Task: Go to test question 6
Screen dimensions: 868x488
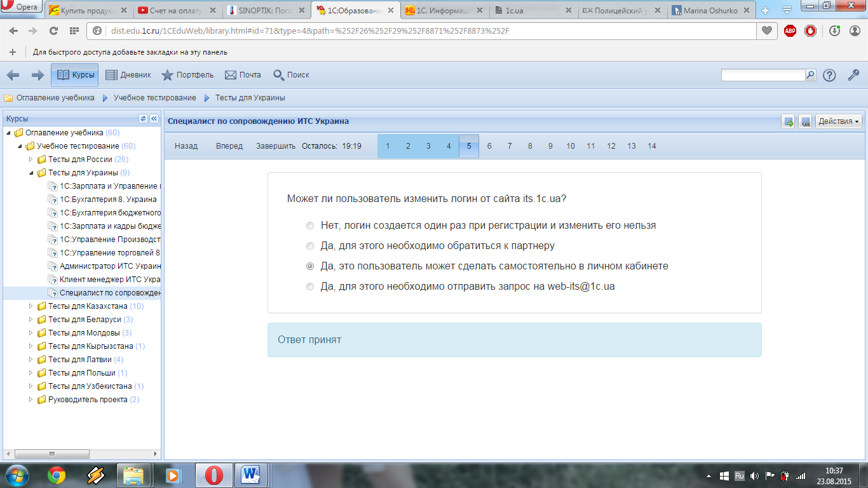Action: click(489, 146)
